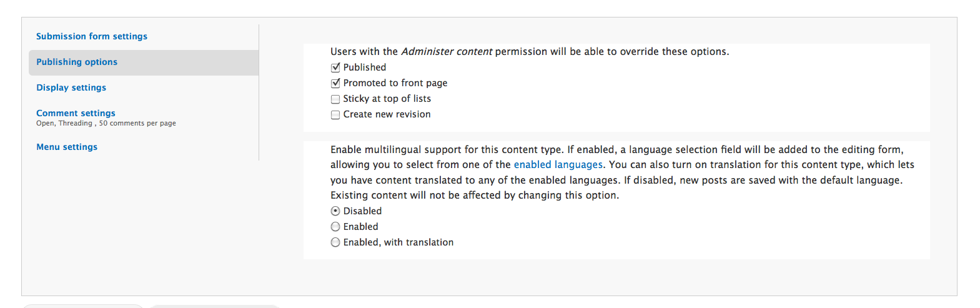Click the 'Enabled, with translation' label text
The width and height of the screenshot is (980, 308).
398,242
